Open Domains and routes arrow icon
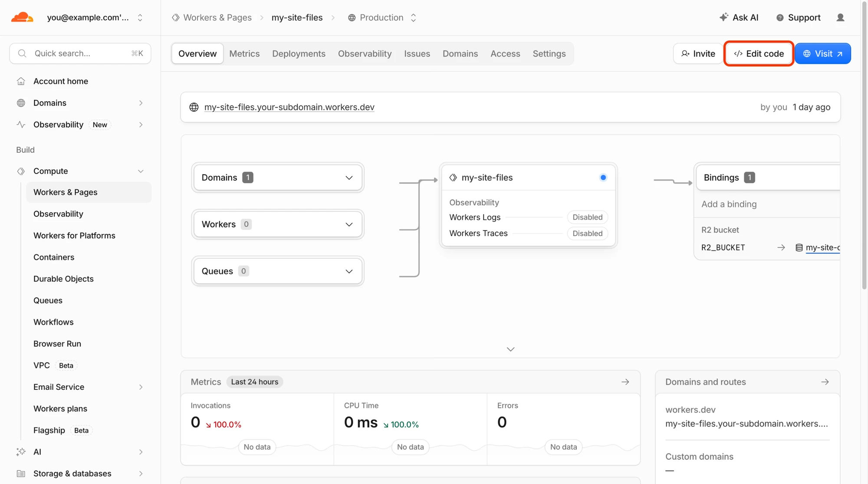 [x=825, y=382]
